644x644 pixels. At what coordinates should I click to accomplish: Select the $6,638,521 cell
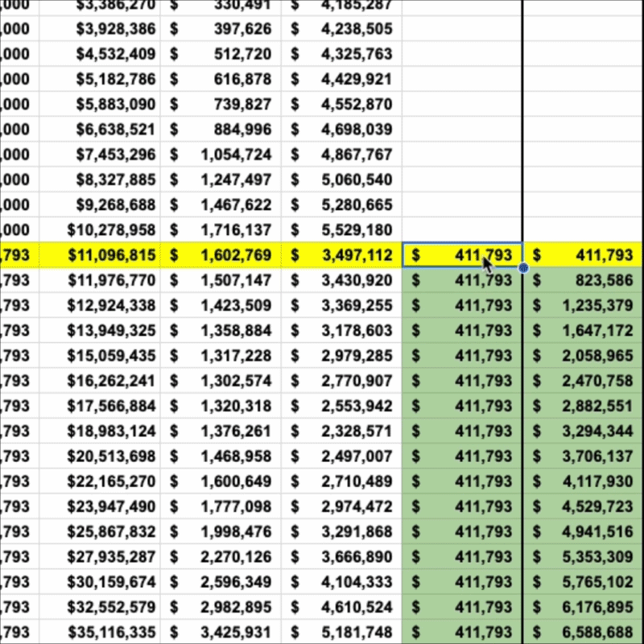100,130
